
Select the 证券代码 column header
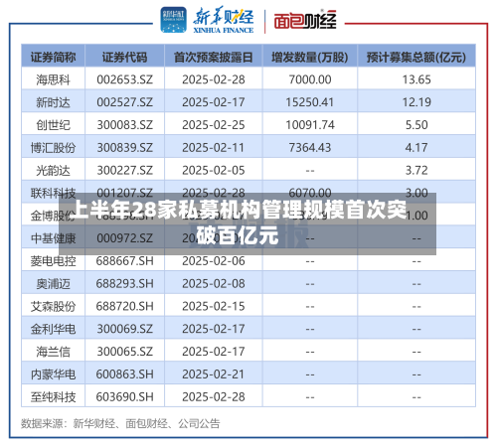point(125,57)
